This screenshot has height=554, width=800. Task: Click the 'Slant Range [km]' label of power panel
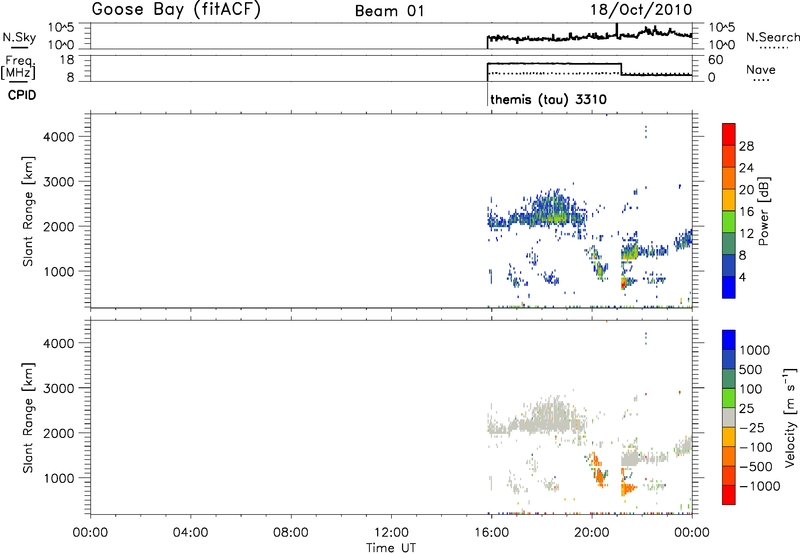(28, 211)
